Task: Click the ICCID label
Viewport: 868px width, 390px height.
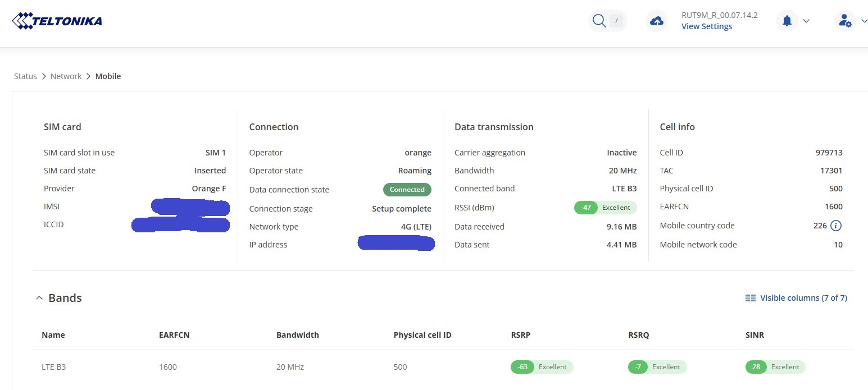Action: point(54,224)
